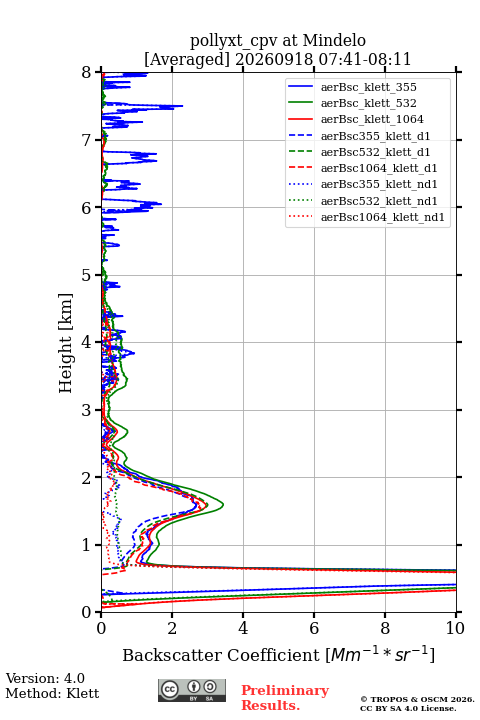The width and height of the screenshot is (480, 720).
Task: Click the CC attribution BY person icon
Action: (x=194, y=687)
